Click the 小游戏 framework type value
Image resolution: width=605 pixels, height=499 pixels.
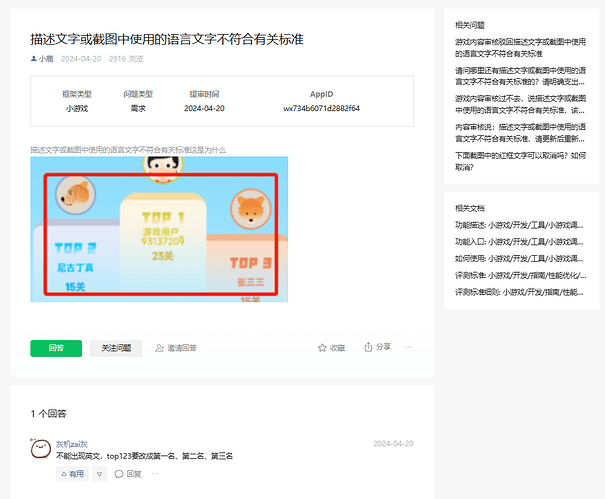pyautogui.click(x=77, y=108)
